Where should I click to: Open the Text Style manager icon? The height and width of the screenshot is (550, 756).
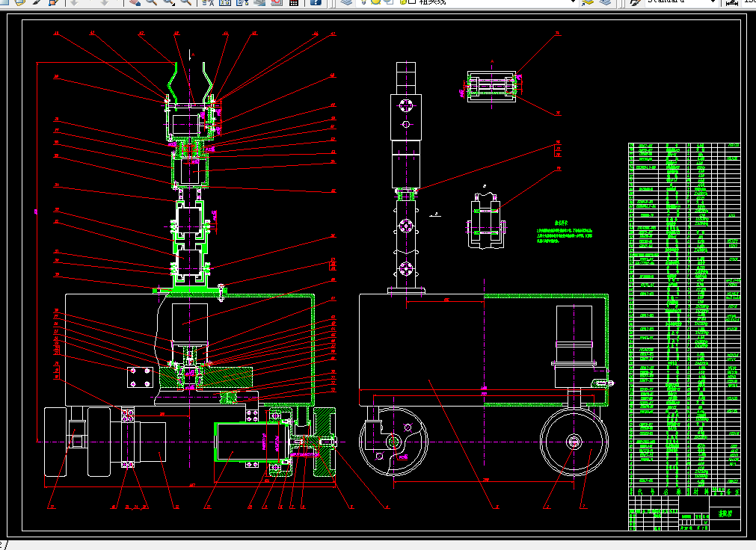(x=636, y=2)
